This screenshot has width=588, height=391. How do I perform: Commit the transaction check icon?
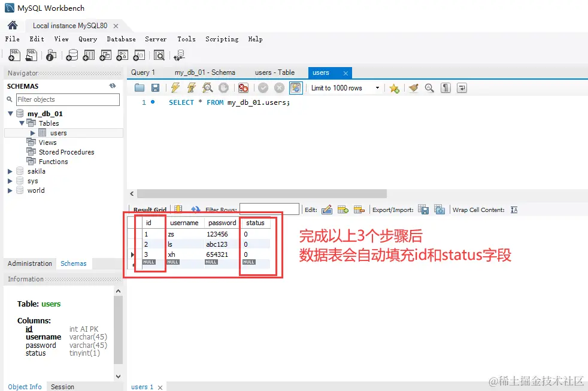[263, 88]
